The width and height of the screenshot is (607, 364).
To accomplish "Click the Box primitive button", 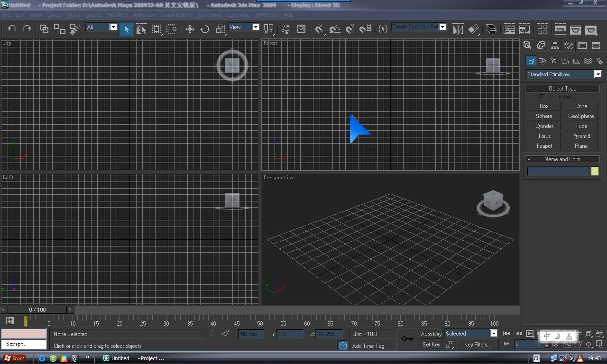I will click(544, 106).
